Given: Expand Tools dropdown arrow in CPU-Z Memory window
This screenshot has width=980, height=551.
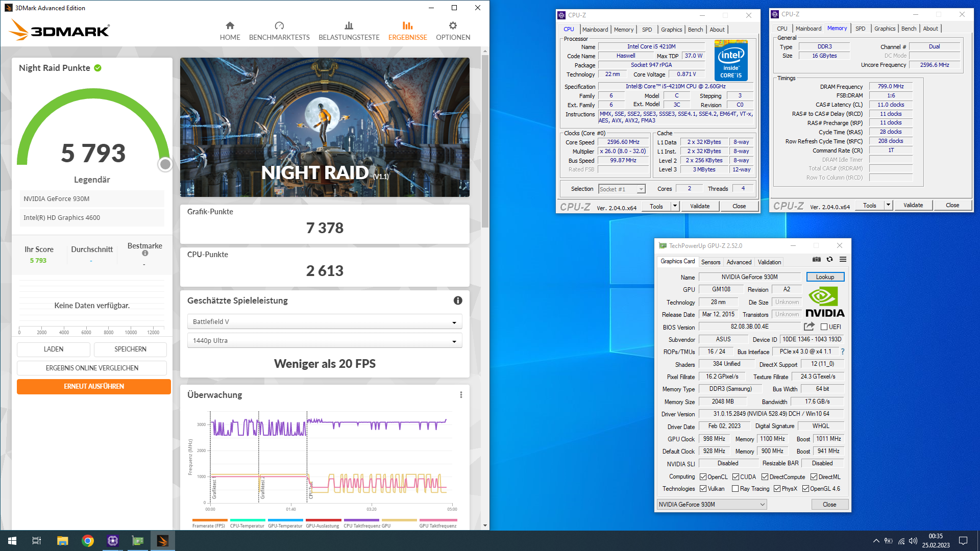Looking at the screenshot, I should point(888,205).
